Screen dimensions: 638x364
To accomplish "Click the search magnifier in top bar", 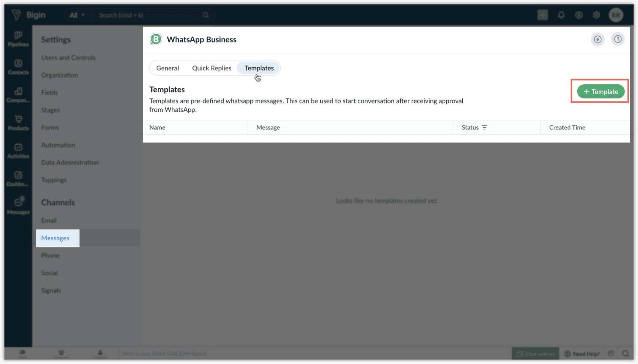I will 206,15.
